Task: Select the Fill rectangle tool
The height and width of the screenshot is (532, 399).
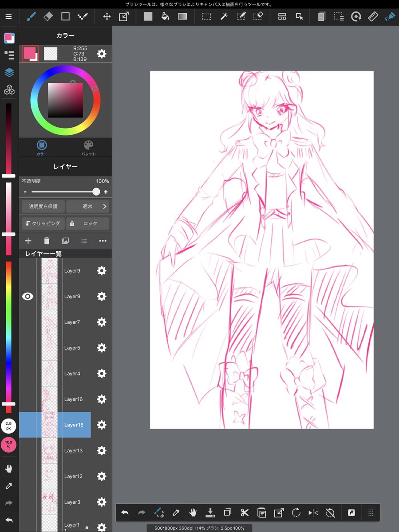Action: [148, 16]
